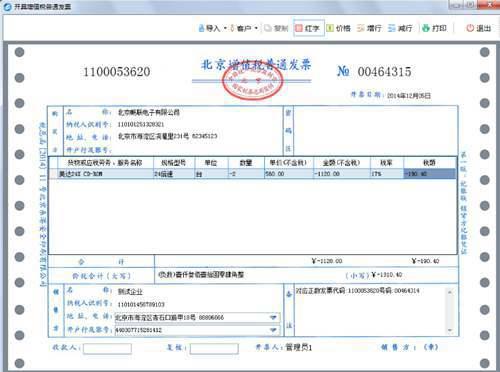Click the password area 密码区 box

[x=375, y=130]
